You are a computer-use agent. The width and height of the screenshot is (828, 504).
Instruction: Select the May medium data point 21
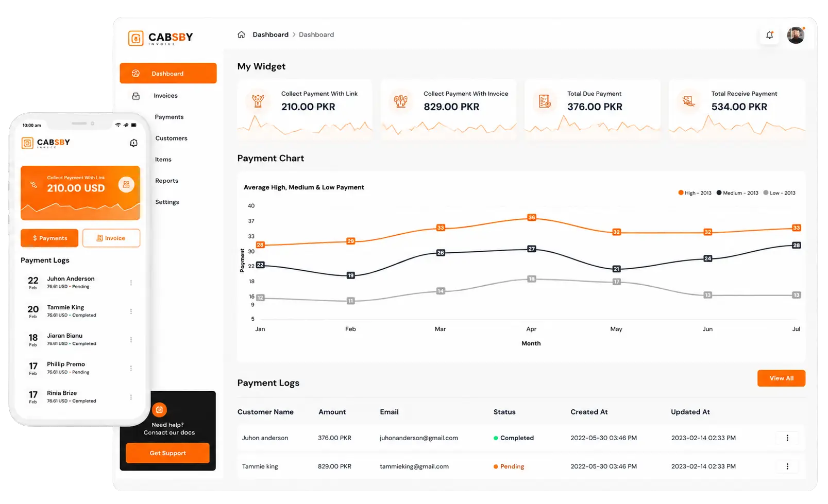pos(616,269)
